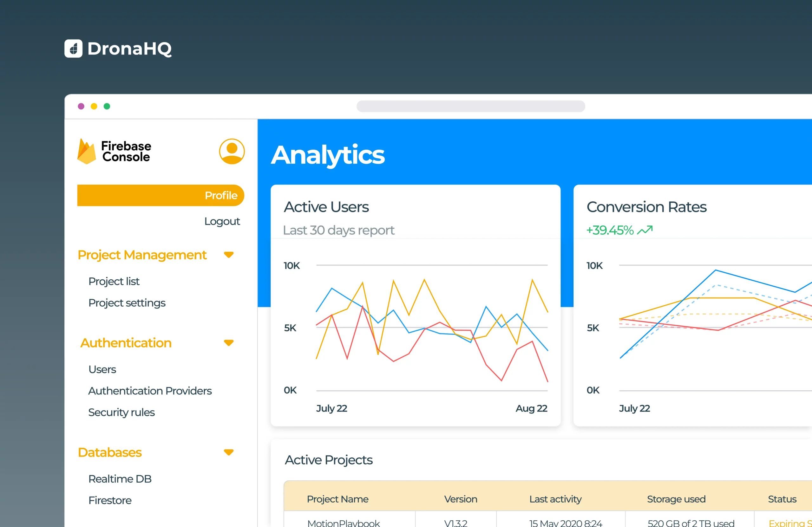
Task: Collapse the Project Management section
Action: click(x=229, y=255)
